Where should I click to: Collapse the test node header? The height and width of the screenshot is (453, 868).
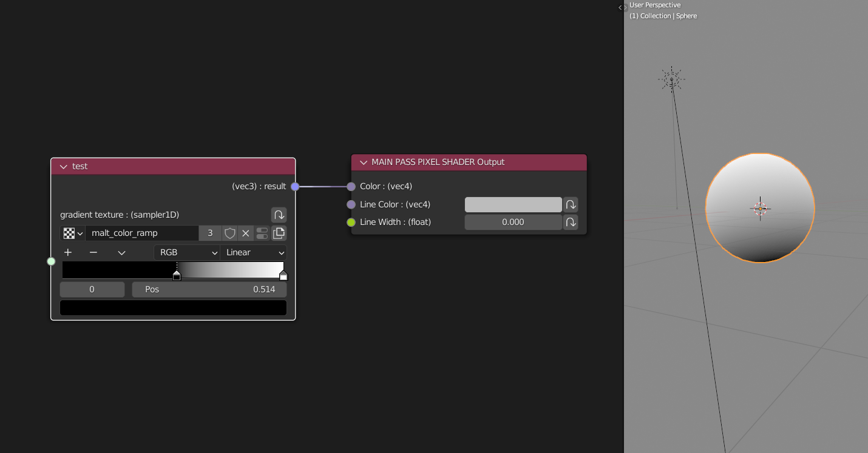(63, 166)
